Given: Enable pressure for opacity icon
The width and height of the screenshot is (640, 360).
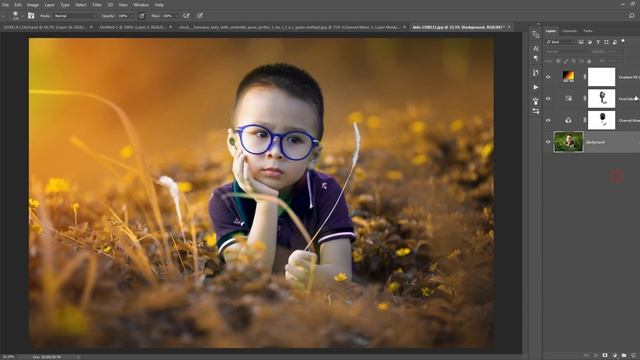Looking at the screenshot, I should [x=142, y=16].
